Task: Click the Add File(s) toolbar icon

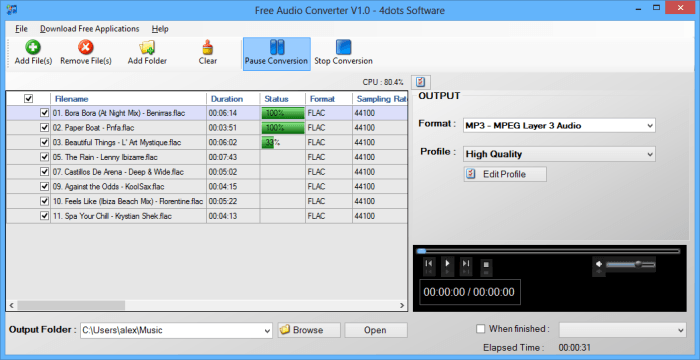Action: pos(33,47)
